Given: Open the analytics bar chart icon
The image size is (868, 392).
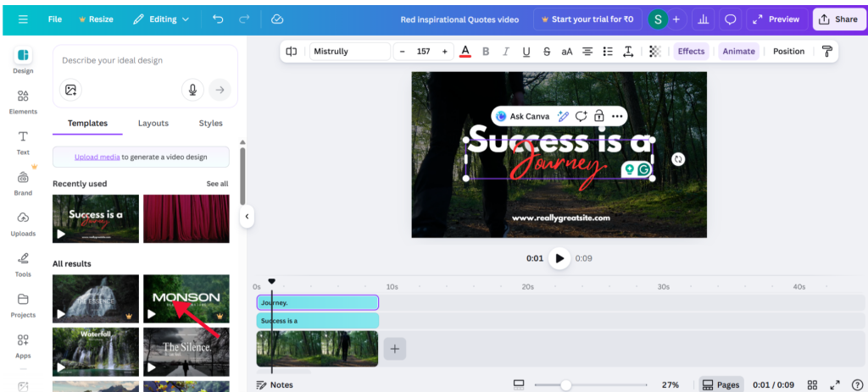Looking at the screenshot, I should [x=703, y=19].
